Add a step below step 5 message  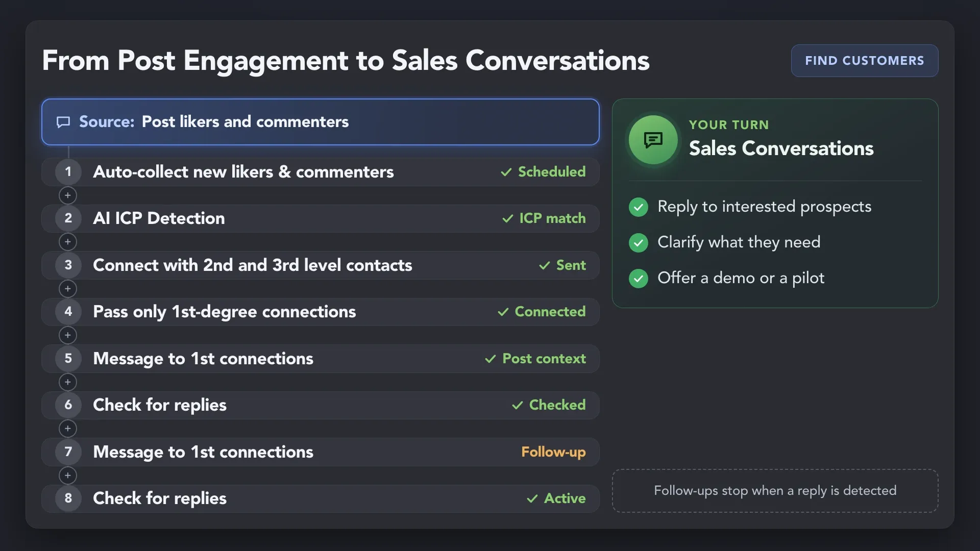point(68,382)
